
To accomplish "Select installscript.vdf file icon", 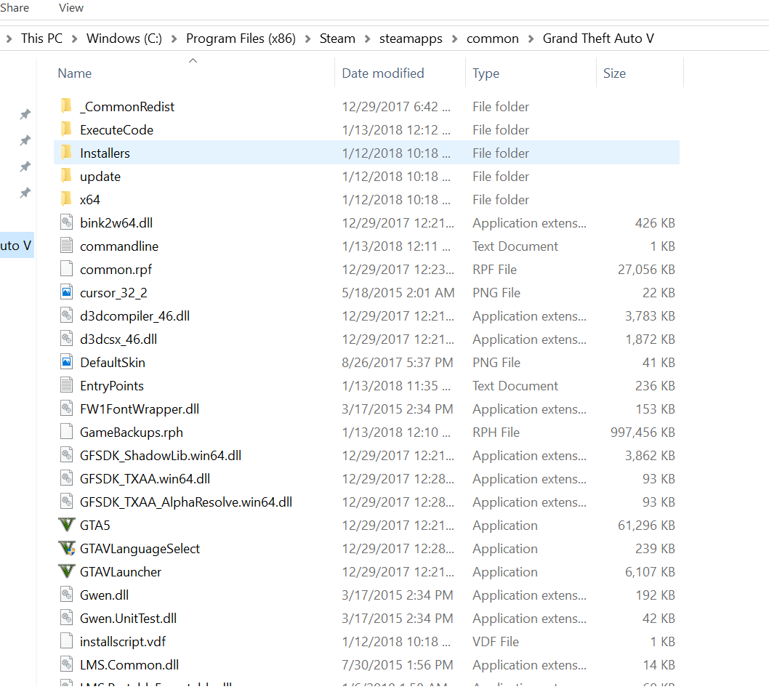I will tap(67, 641).
